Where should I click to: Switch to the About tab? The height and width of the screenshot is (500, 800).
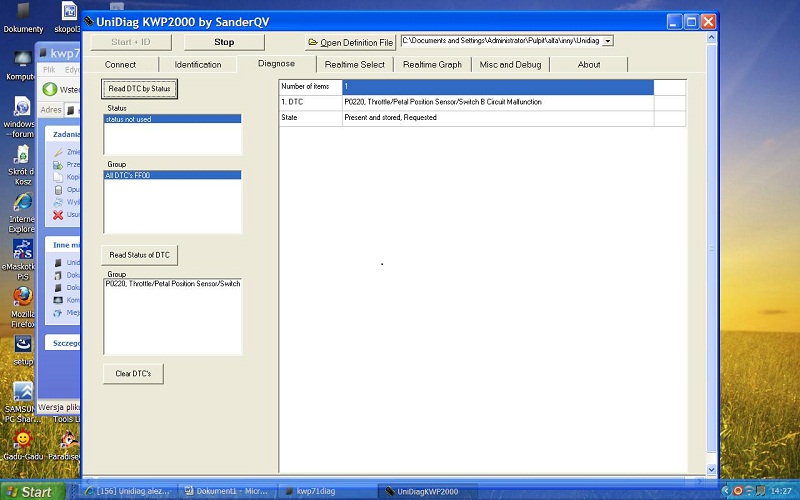pyautogui.click(x=589, y=65)
